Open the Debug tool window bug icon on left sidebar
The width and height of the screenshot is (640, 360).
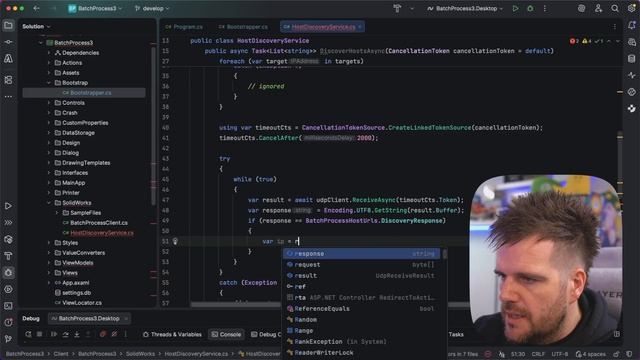8,272
